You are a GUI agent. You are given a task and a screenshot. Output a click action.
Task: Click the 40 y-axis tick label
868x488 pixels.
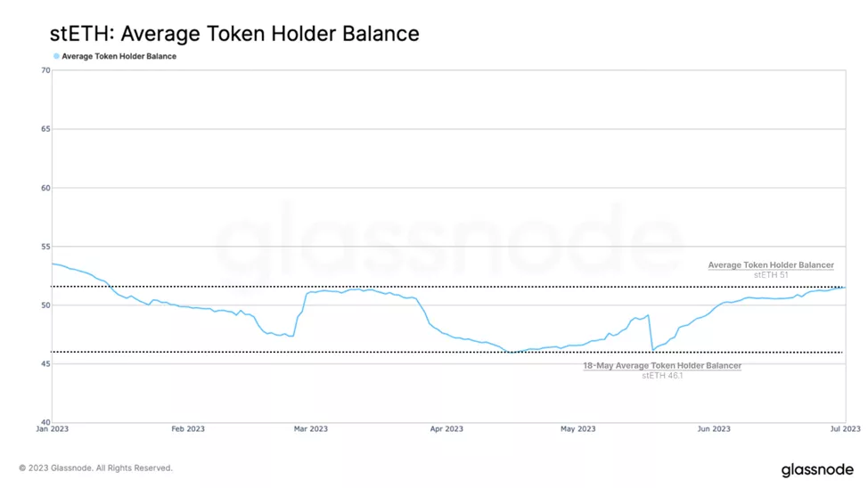point(45,422)
